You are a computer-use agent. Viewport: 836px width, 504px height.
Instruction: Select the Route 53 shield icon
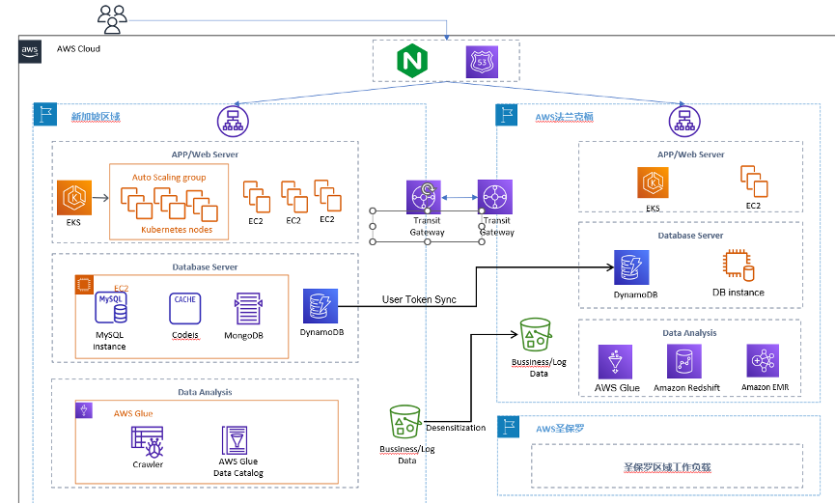point(481,62)
